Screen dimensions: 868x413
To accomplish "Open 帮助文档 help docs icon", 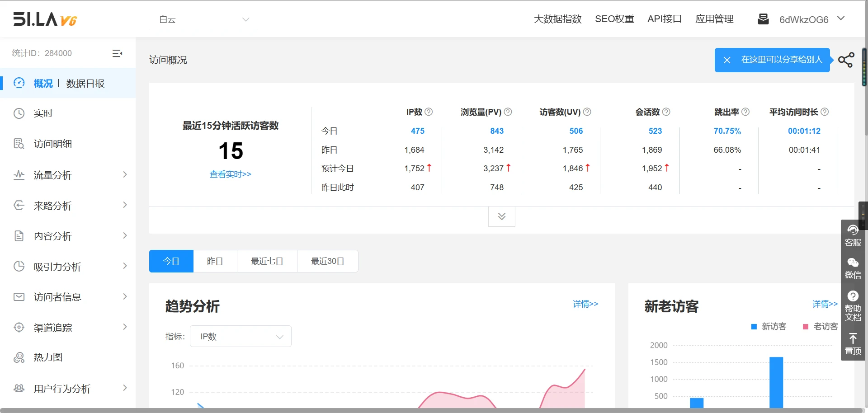I will tap(853, 306).
